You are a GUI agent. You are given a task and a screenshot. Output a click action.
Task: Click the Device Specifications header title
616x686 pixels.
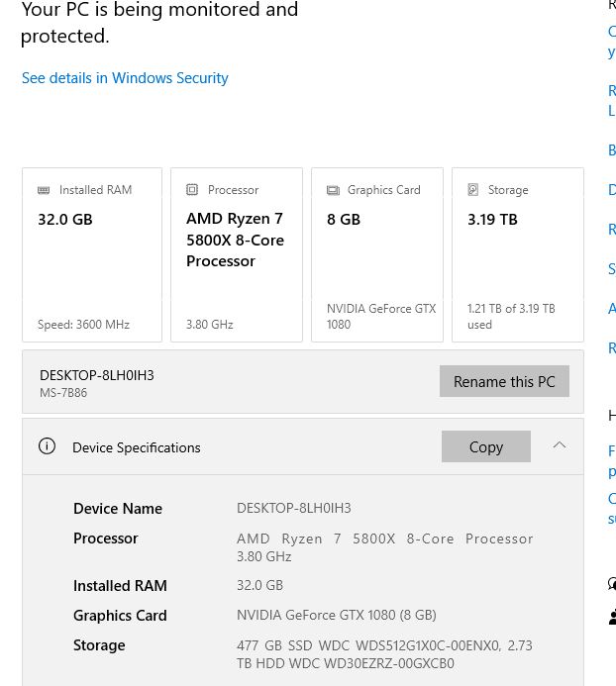136,447
